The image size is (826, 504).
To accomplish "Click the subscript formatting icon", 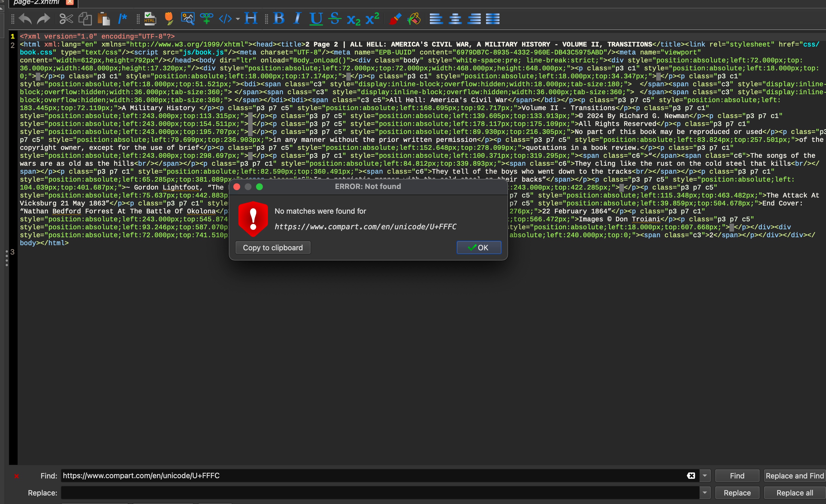I will pos(353,19).
